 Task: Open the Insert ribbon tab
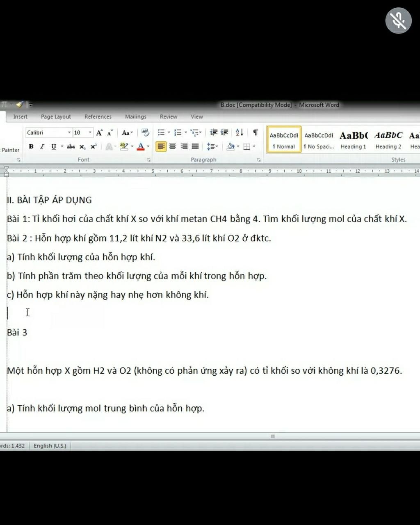tap(20, 116)
